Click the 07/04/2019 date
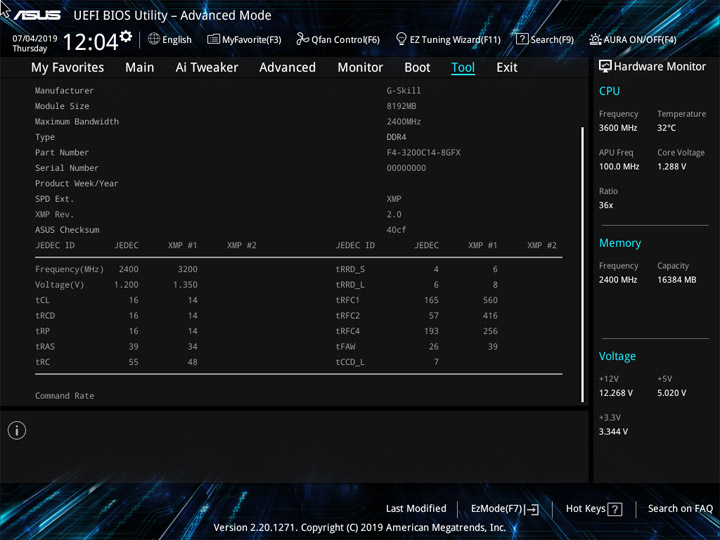This screenshot has height=540, width=720. pyautogui.click(x=34, y=39)
